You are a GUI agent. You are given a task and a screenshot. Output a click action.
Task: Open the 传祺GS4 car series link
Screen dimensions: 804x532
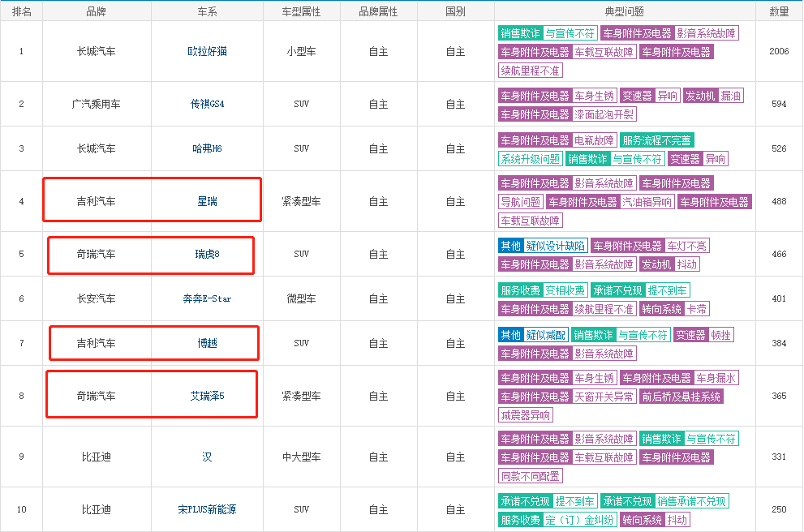point(207,104)
